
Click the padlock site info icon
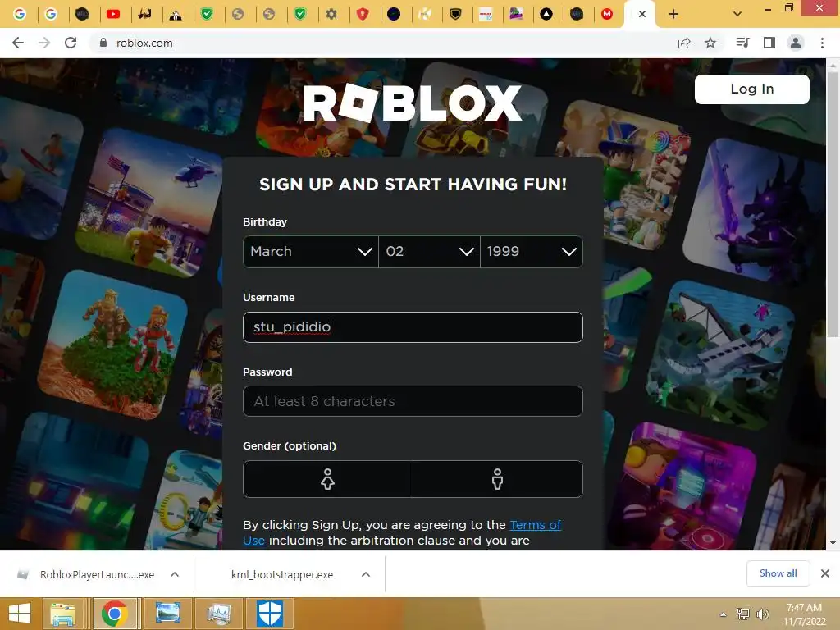(x=103, y=43)
